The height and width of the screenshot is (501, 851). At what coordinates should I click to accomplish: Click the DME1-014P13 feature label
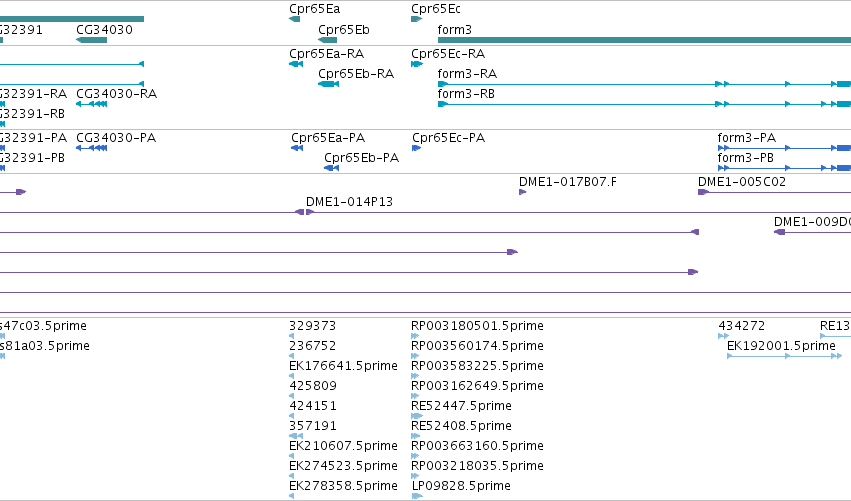(350, 202)
